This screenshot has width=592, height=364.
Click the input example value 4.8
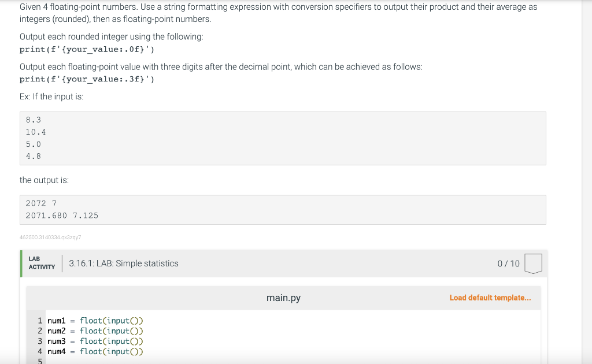[33, 156]
